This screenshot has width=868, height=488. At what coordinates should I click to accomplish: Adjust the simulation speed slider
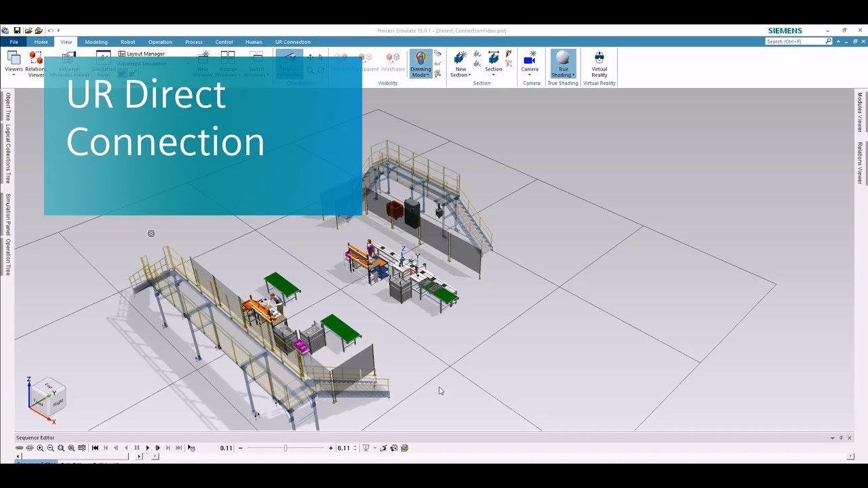pyautogui.click(x=285, y=448)
